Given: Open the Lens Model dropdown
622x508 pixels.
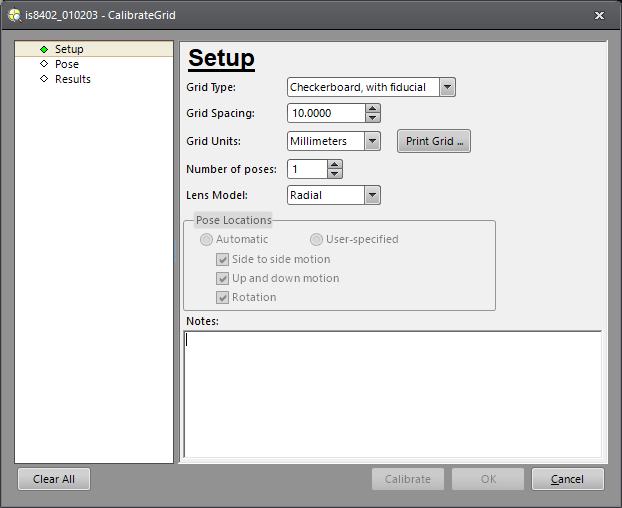Looking at the screenshot, I should tap(372, 195).
